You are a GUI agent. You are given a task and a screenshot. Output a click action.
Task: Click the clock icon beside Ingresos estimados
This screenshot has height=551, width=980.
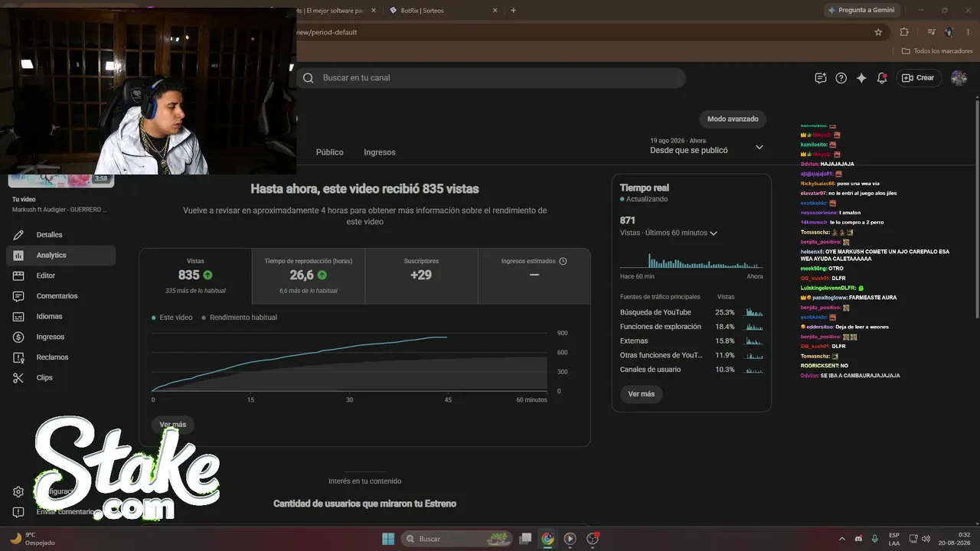563,261
